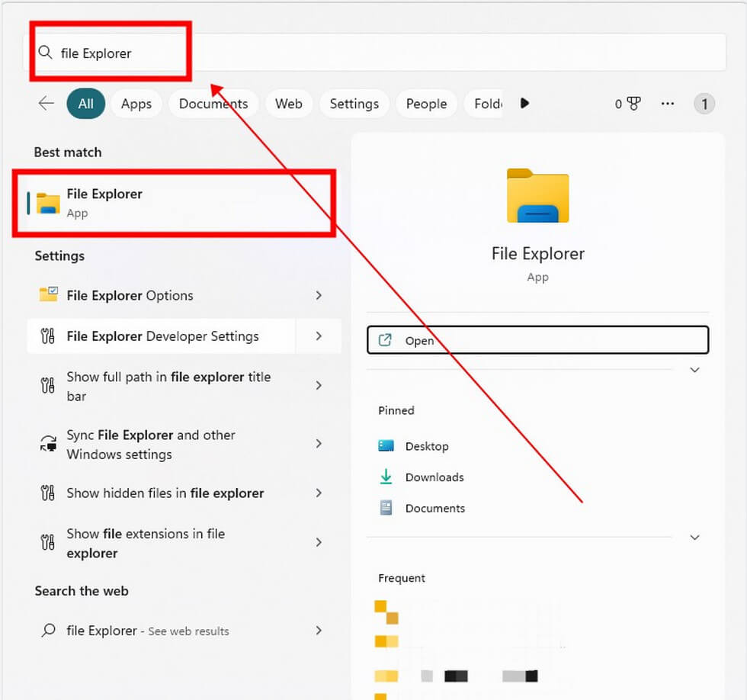Viewport: 747px width, 700px height.
Task: Click the File Explorer title in preview pane
Action: tap(538, 253)
